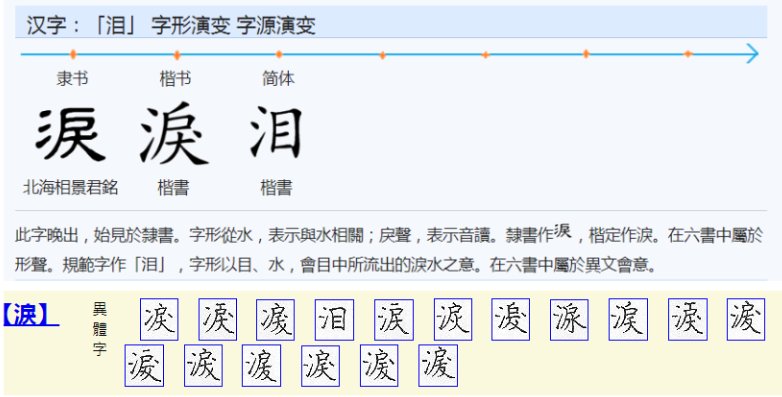Select the orange timeline marker above 隶书
Screen dimensions: 782x397
(73, 54)
